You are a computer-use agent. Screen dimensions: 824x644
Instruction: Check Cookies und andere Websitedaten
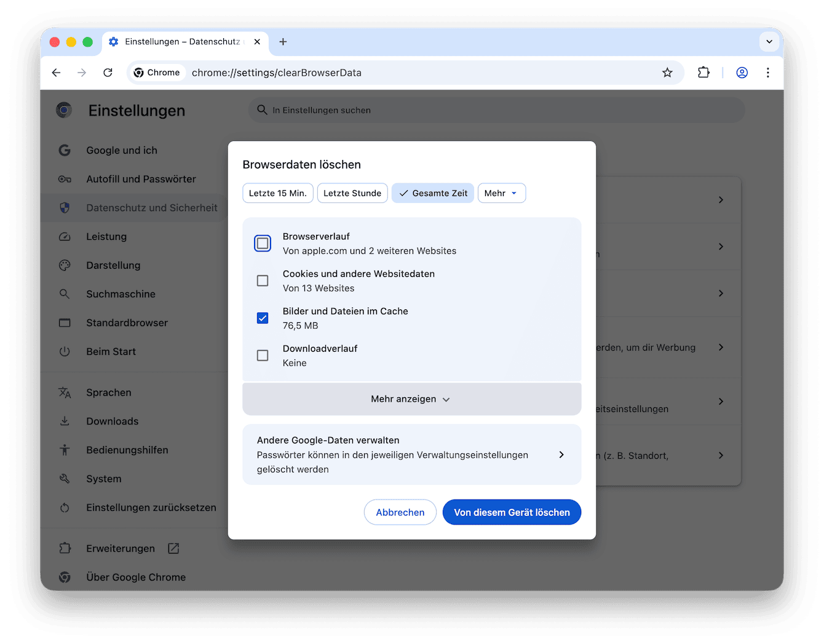263,280
